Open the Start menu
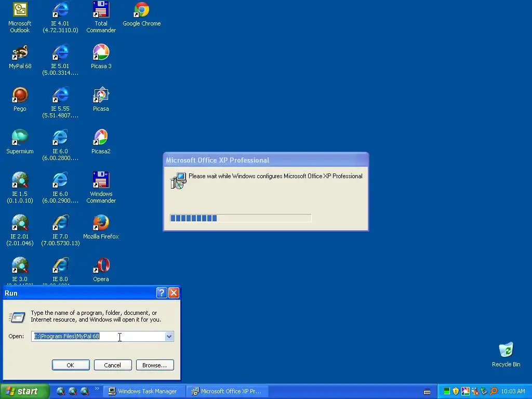 click(24, 391)
